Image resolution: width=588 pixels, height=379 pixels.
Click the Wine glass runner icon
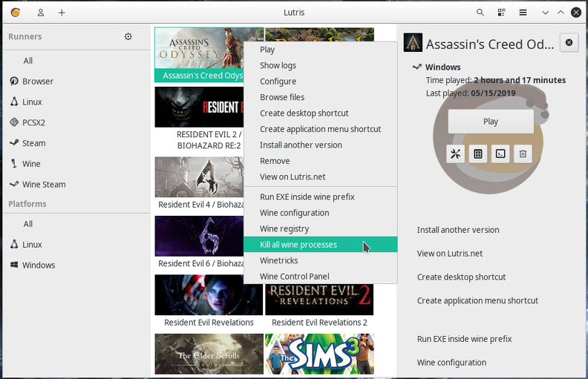[14, 163]
